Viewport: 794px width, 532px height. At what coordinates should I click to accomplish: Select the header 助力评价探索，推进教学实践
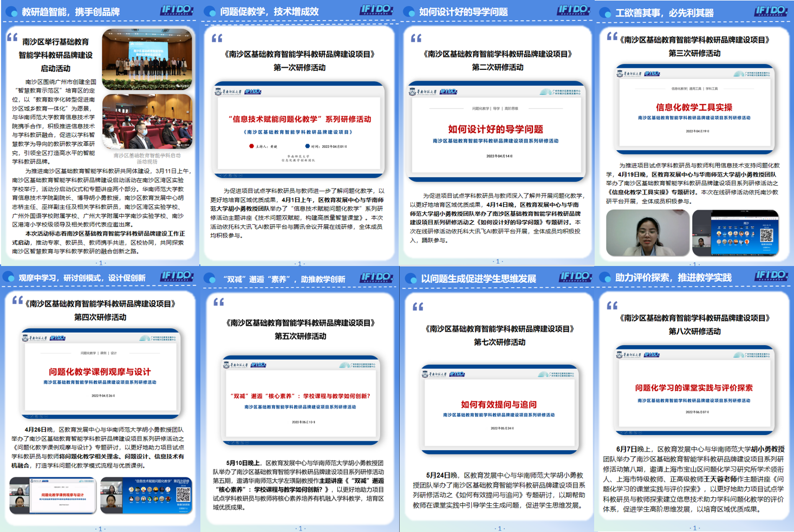click(673, 277)
